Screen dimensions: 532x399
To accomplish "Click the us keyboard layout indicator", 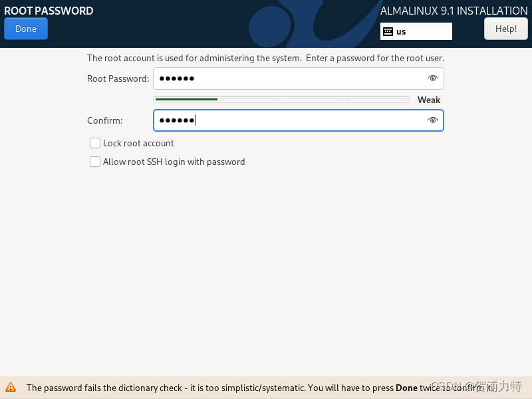I will point(416,31).
